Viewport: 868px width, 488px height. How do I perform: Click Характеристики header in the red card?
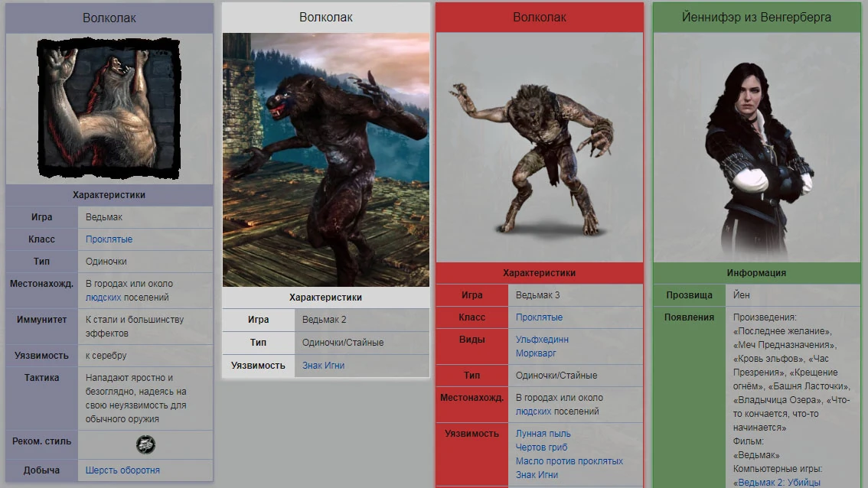[539, 273]
